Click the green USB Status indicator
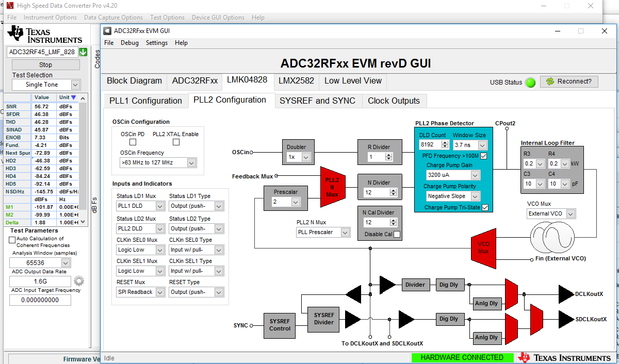 pos(530,82)
